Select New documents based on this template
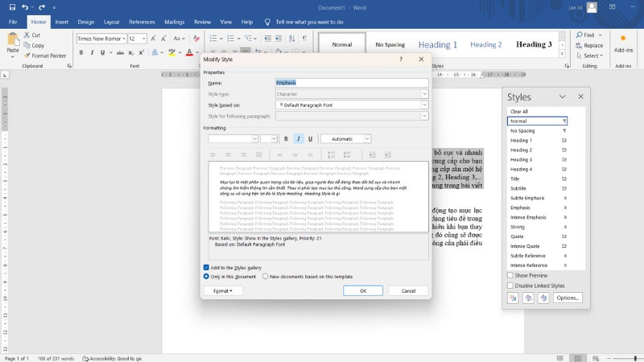 266,276
